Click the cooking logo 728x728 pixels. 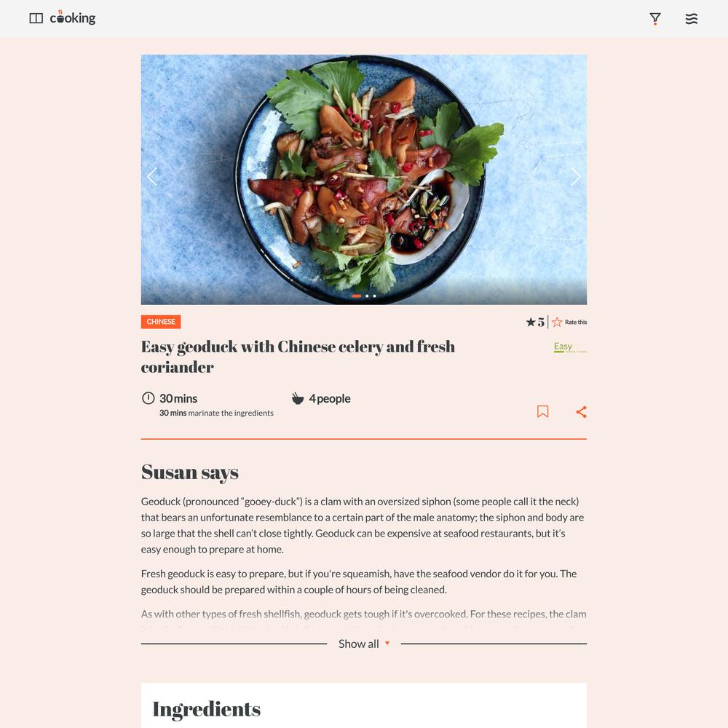coord(72,17)
